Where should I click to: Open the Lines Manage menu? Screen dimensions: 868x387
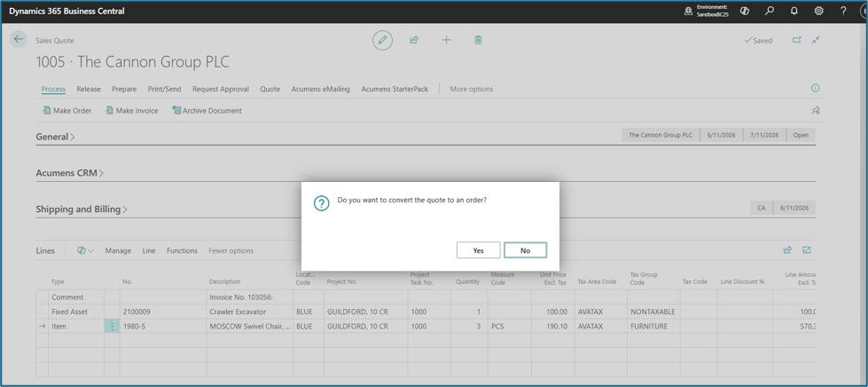click(118, 250)
